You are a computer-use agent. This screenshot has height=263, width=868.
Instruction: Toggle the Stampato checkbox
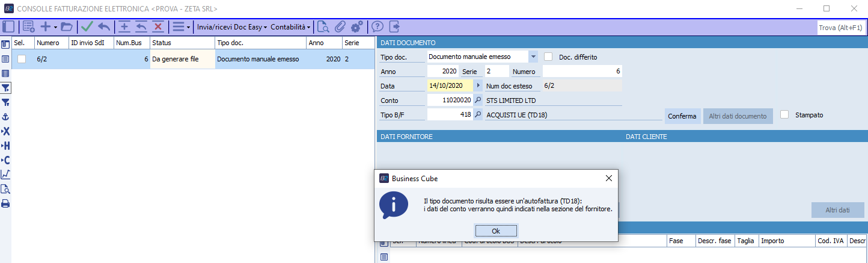coord(784,114)
